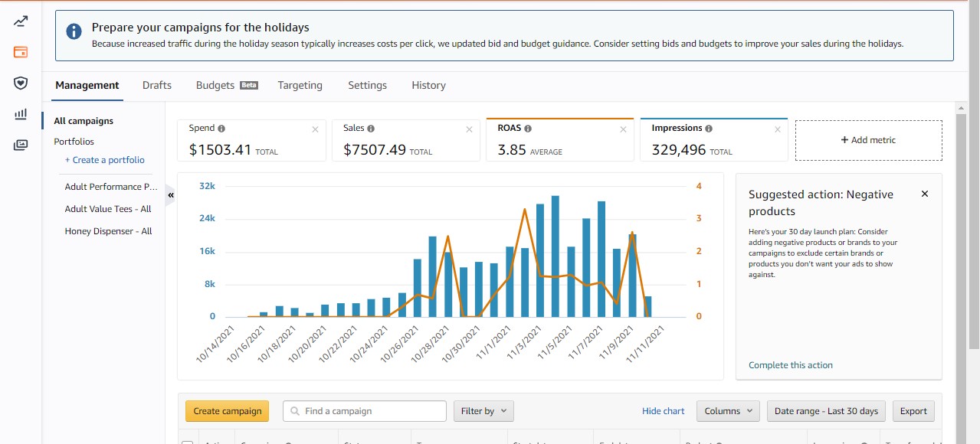Remove the Sales metric card
Viewport: 980px width, 444px height.
click(469, 129)
